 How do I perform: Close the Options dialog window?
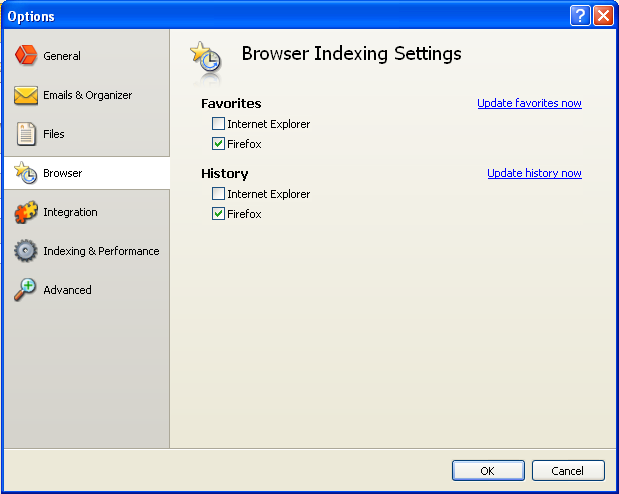(x=604, y=16)
